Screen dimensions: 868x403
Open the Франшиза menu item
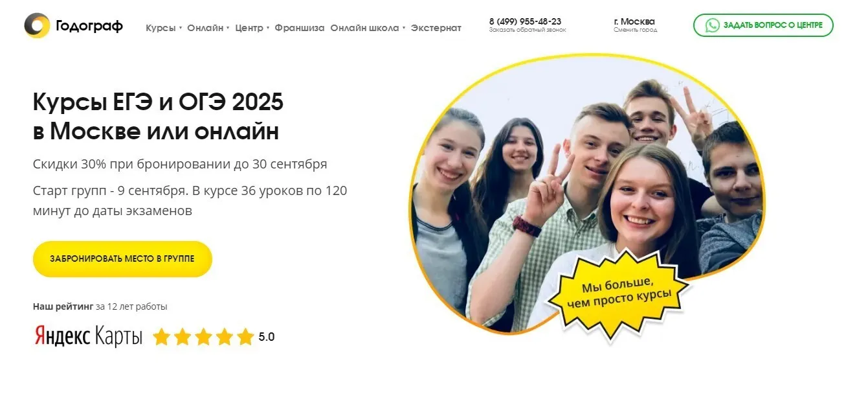click(x=300, y=28)
